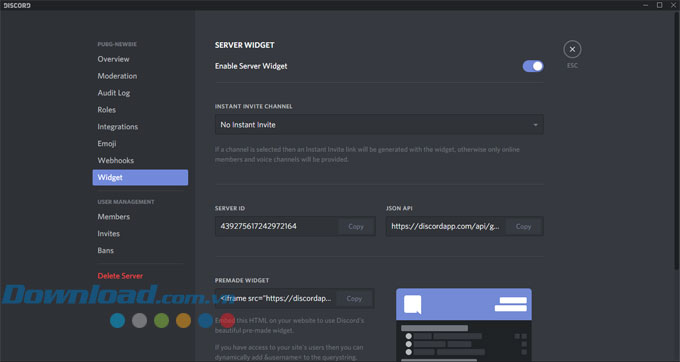Click the premade widget preview thumbnail

(x=464, y=325)
